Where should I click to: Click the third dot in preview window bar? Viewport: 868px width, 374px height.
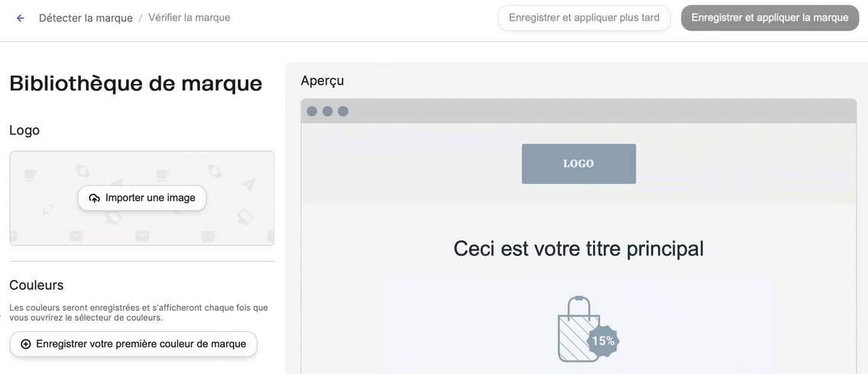pos(343,111)
